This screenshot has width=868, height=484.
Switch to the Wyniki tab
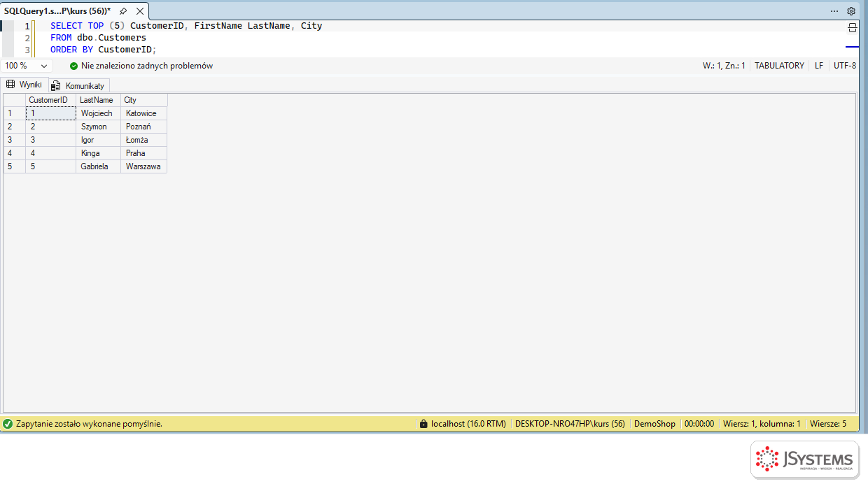(x=24, y=85)
